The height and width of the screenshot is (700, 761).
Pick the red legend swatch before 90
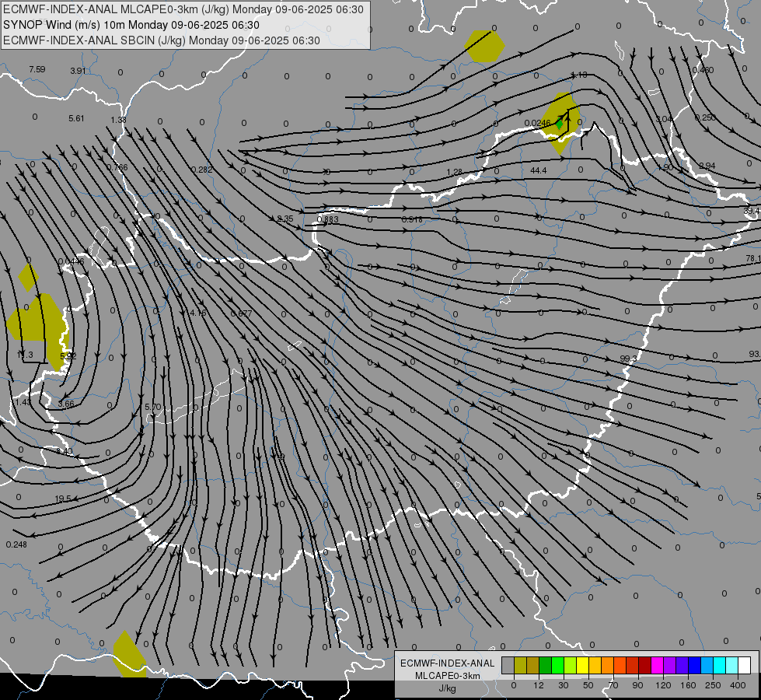(x=633, y=666)
